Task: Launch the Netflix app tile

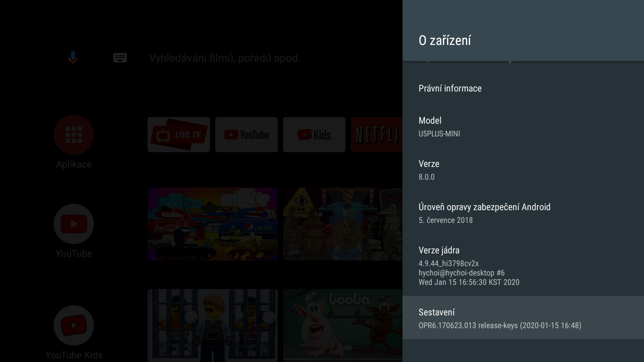Action: click(x=376, y=135)
